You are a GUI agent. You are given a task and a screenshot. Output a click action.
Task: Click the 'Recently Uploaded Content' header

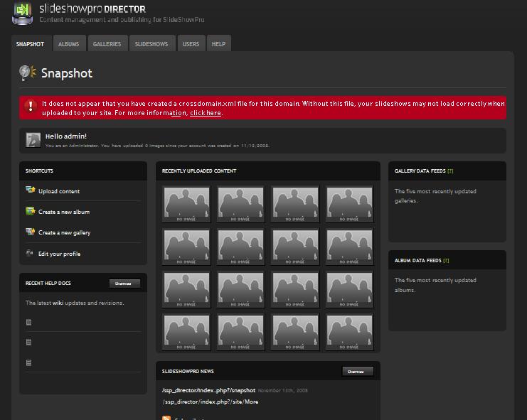(x=199, y=171)
